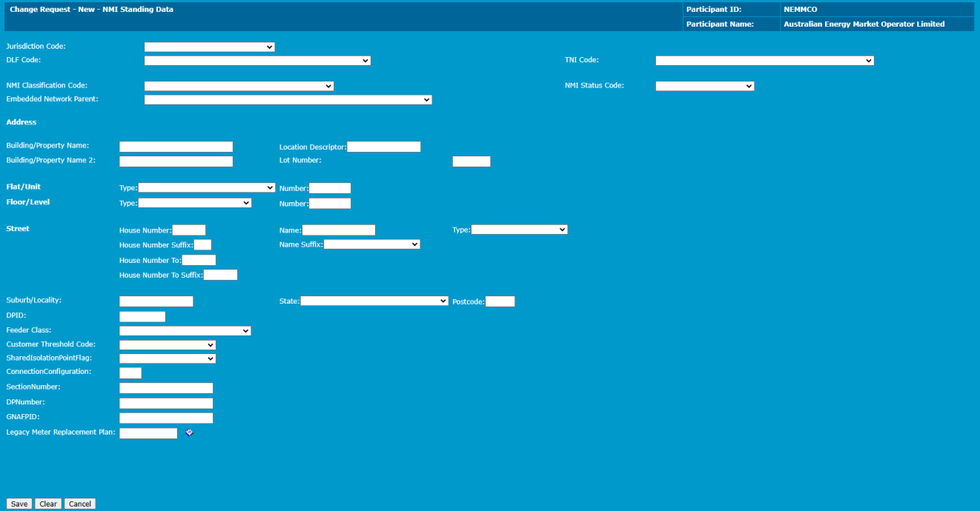Image resolution: width=980 pixels, height=511 pixels.
Task: Open the Flat/Unit Type dropdown
Action: [x=206, y=188]
